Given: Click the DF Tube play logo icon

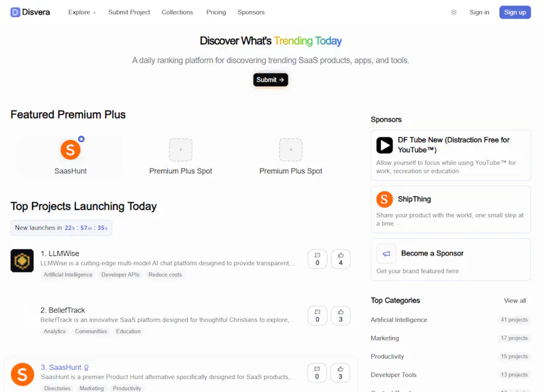Looking at the screenshot, I should click(x=384, y=145).
